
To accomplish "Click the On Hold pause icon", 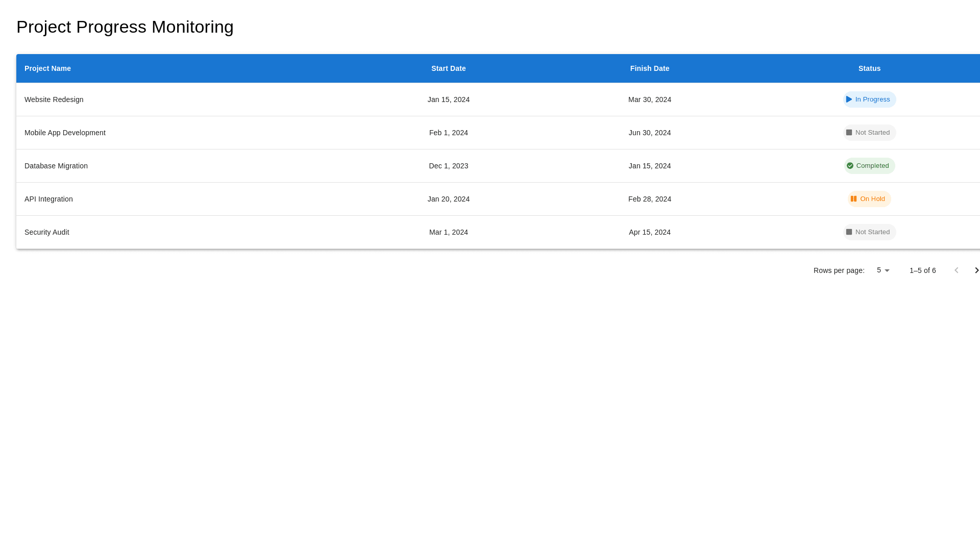I will [x=853, y=199].
